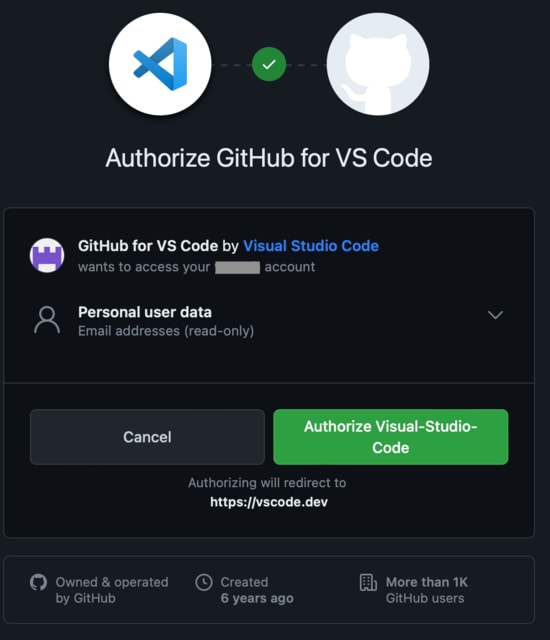Click the green checkmark connection icon
Screen dimensions: 550x640
click(x=269, y=64)
